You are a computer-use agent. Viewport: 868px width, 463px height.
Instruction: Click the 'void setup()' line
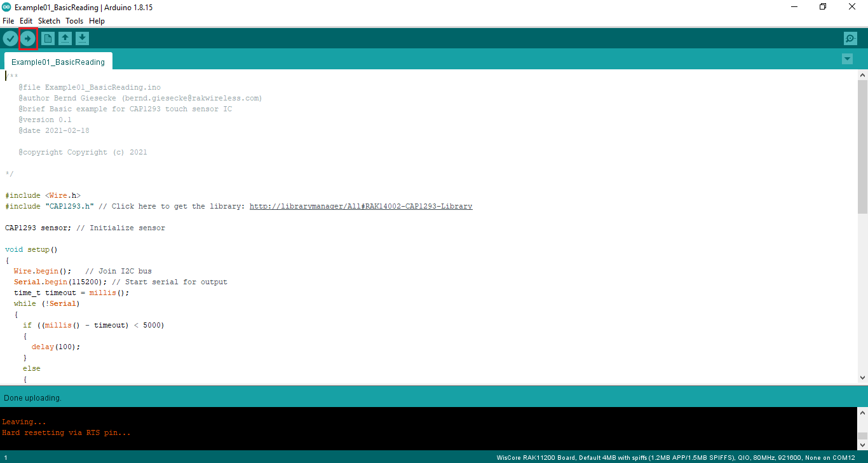tap(31, 249)
